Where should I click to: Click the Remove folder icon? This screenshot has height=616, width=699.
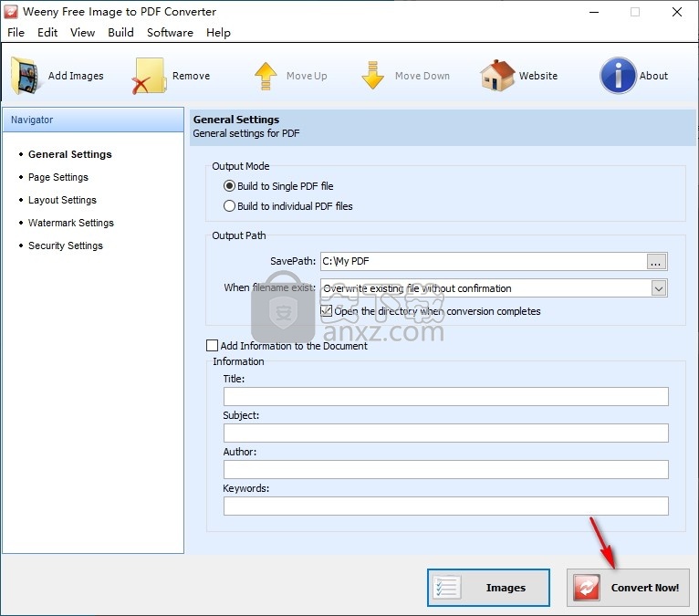(149, 76)
